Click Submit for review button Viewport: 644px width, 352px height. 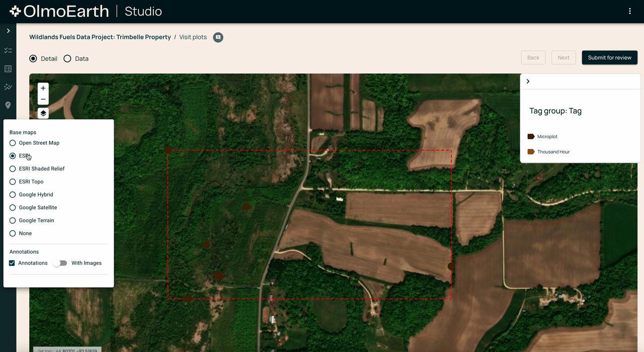(x=609, y=57)
